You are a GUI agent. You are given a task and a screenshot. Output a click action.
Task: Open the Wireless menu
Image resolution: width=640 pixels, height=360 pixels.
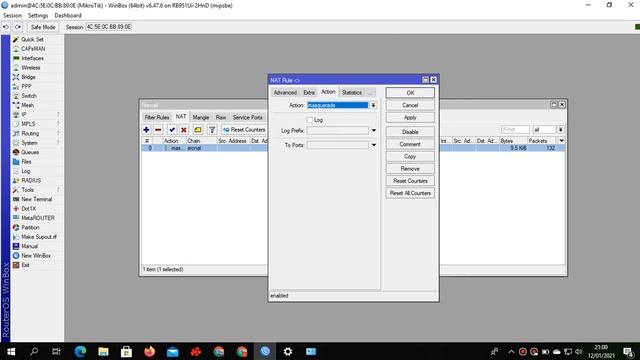[x=31, y=68]
